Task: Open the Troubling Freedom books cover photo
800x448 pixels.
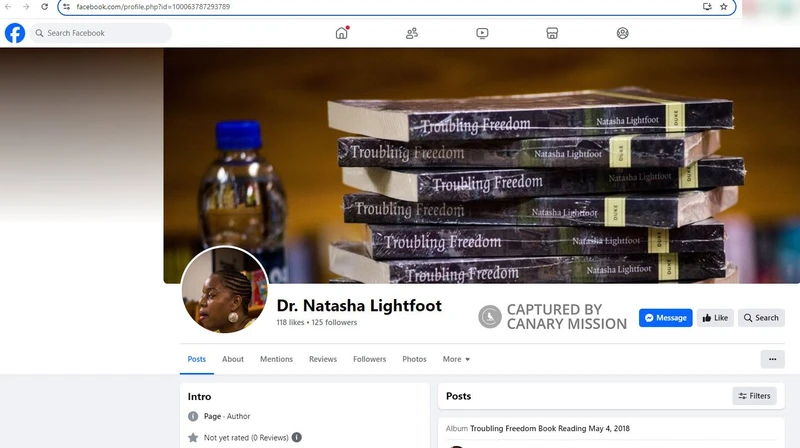Action: (x=482, y=166)
